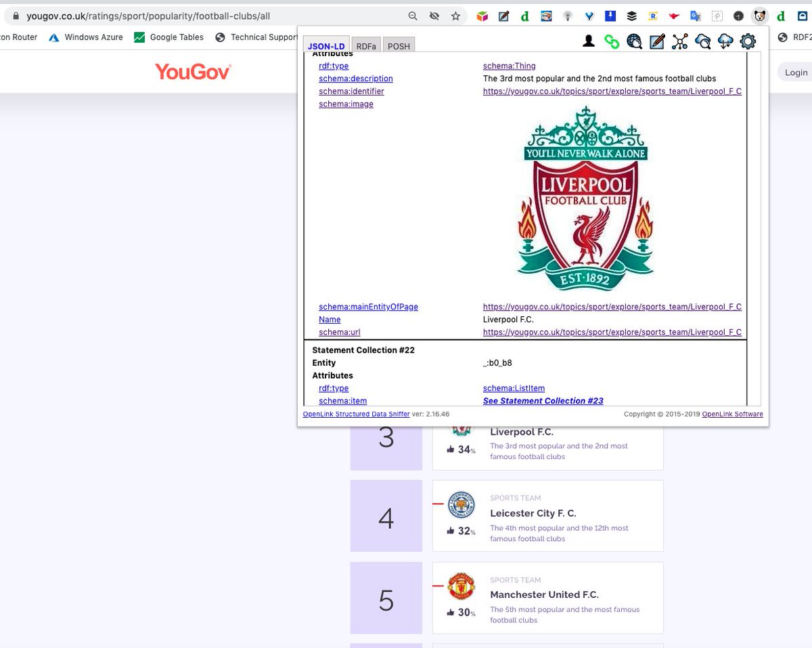Click the browser address bar URL
Image resolution: width=812 pixels, height=648 pixels.
[x=148, y=16]
